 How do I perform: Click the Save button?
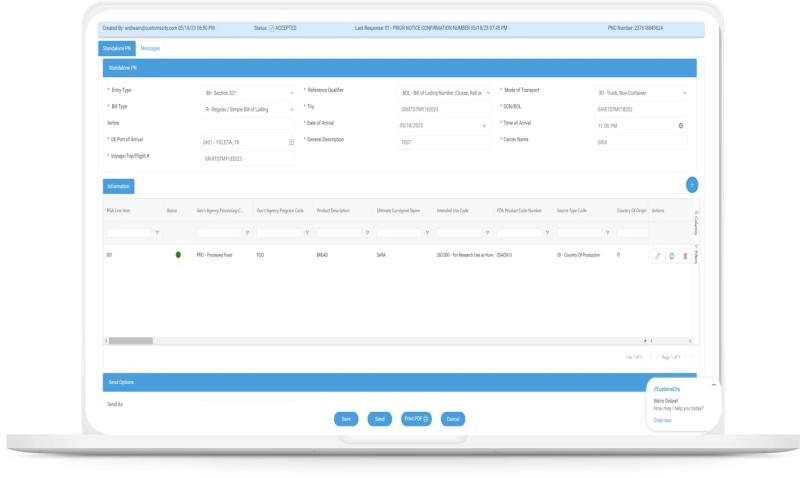(345, 419)
